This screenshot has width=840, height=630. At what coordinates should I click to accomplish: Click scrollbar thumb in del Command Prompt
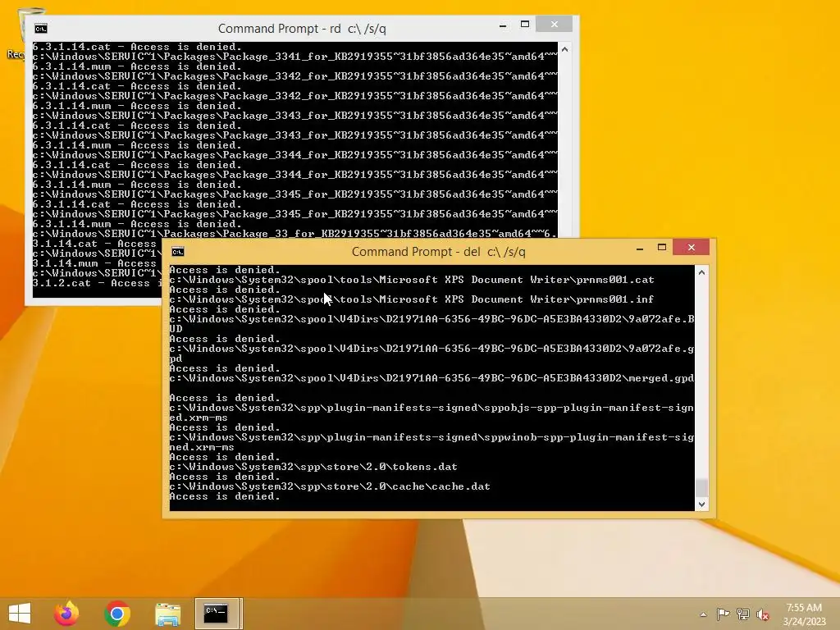[x=702, y=487]
